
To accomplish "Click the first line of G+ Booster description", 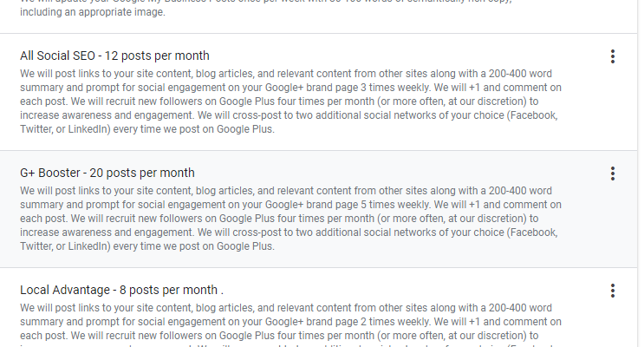I will 286,191.
